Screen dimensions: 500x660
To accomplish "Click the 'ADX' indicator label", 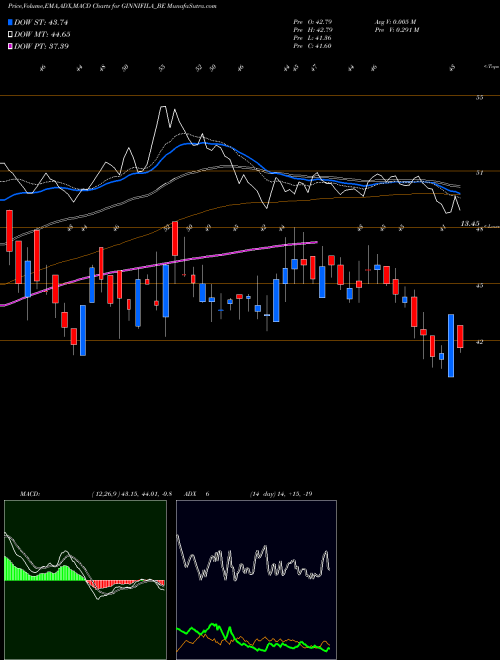I will (x=191, y=494).
